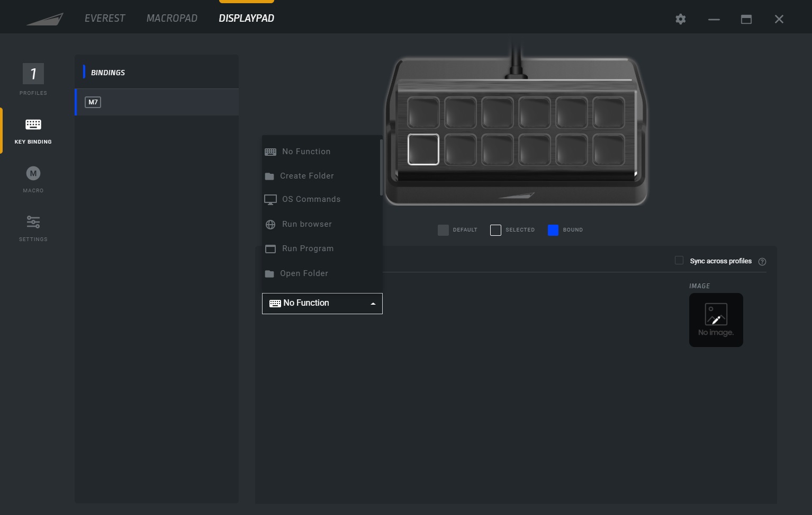Click the blue BOUND legend swatch
Image resolution: width=812 pixels, height=515 pixels.
tap(553, 230)
